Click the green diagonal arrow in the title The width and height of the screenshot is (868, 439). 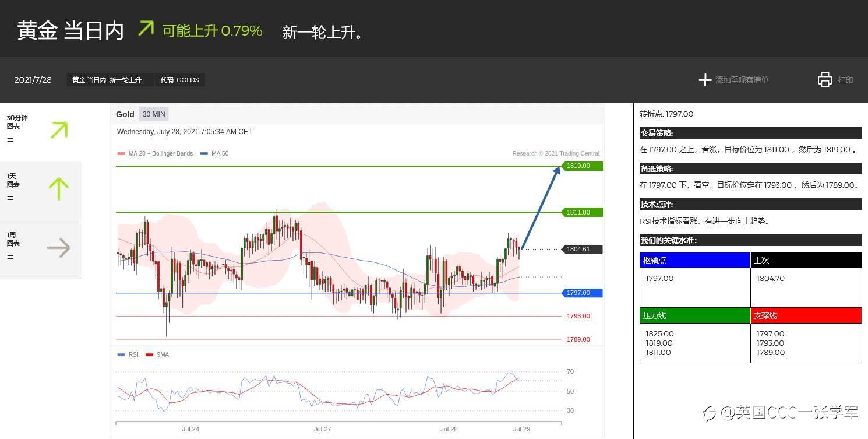(x=146, y=29)
